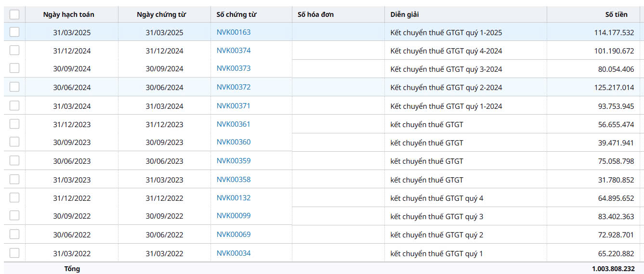
Task: Sort by the Ngày hạch toán column
Action: pyautogui.click(x=68, y=14)
